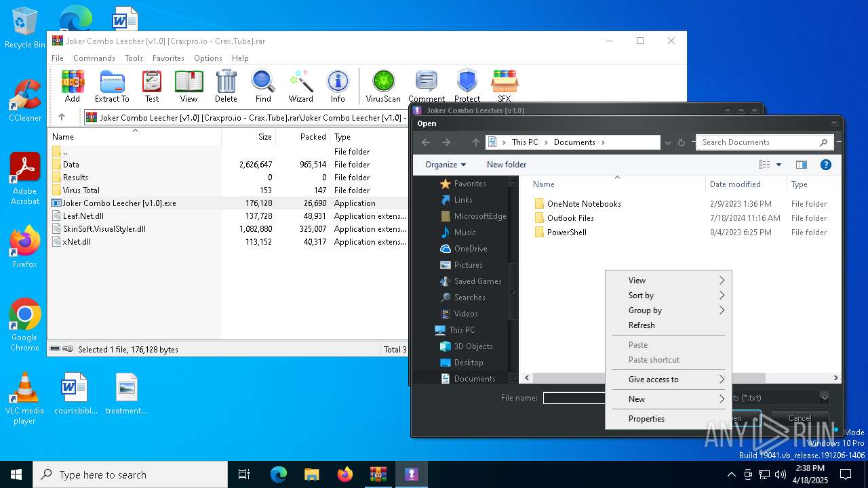Click the Delete trash icon in WinRAR
This screenshot has height=488, width=868.
tap(226, 86)
